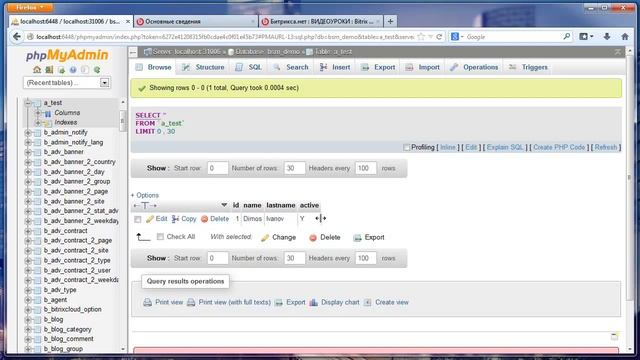
Task: Click the red Delete icon in row Dimos
Action: coord(204,219)
